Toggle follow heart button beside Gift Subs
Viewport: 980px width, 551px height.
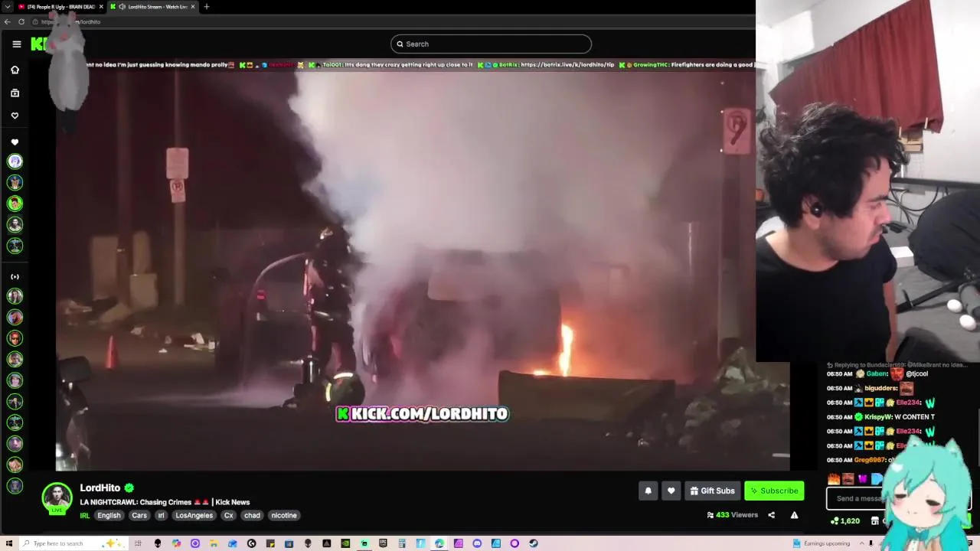pos(671,491)
